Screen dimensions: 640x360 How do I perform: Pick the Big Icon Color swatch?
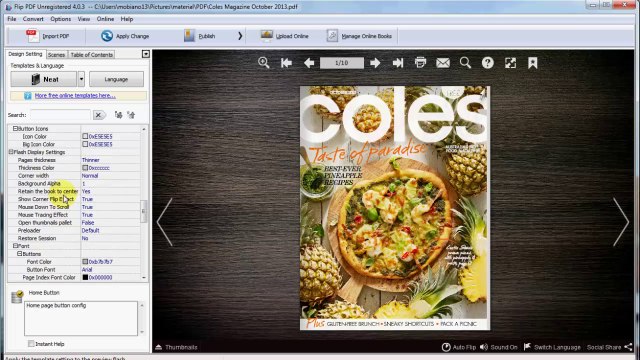pos(85,144)
